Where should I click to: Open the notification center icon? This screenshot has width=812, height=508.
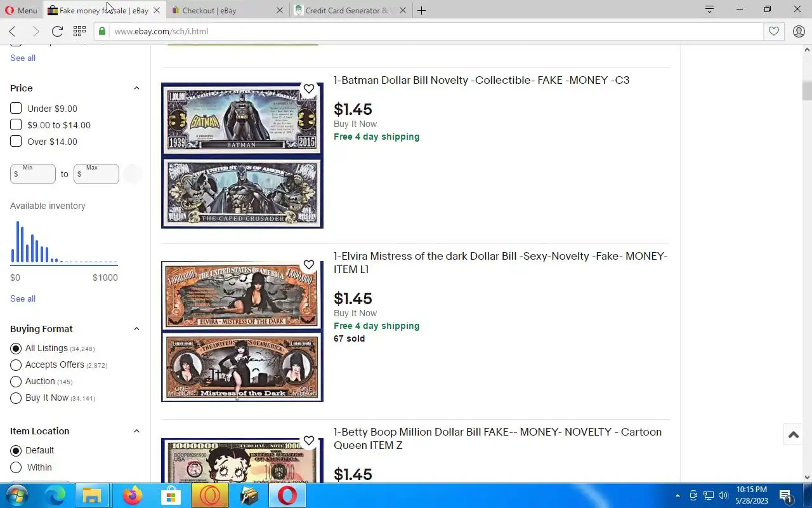pos(786,496)
